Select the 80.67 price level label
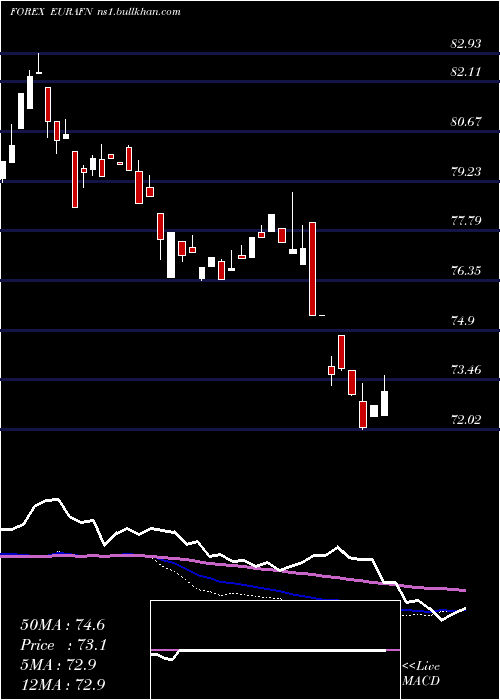This screenshot has height=700, width=500. click(466, 122)
